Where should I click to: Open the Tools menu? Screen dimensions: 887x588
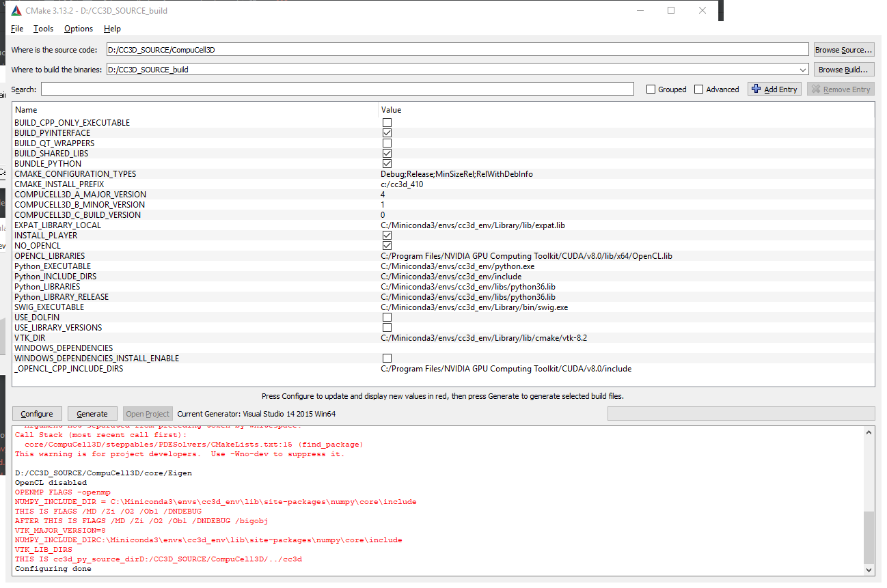(43, 29)
